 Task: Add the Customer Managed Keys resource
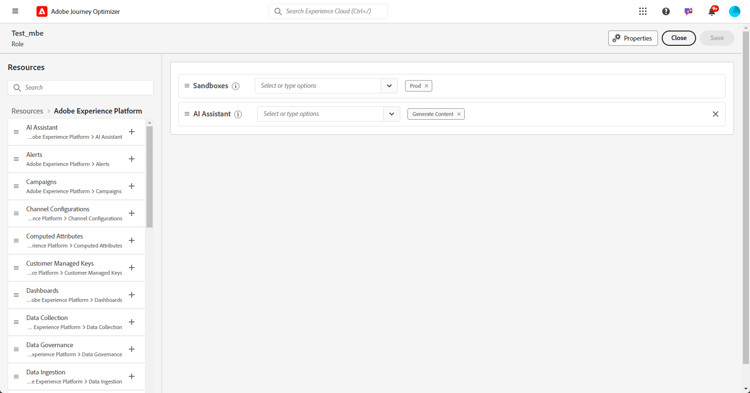pos(132,268)
